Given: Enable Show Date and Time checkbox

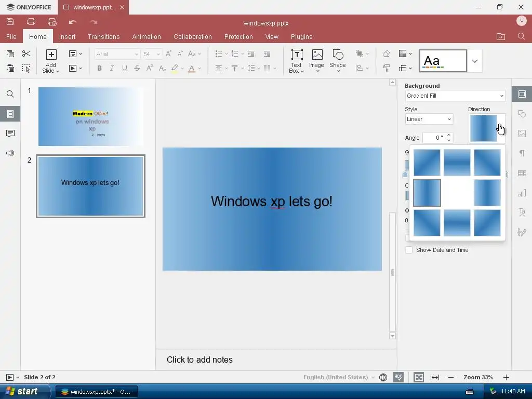Looking at the screenshot, I should pos(409,250).
